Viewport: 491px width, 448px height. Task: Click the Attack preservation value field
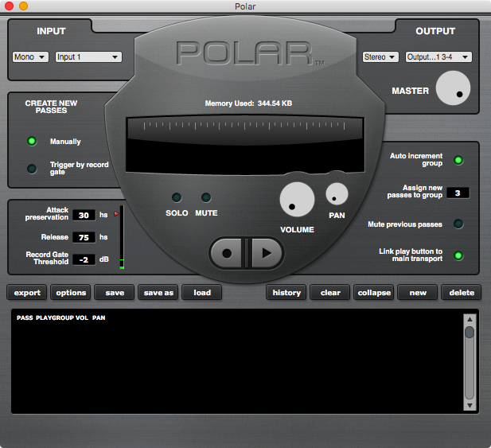pyautogui.click(x=84, y=216)
